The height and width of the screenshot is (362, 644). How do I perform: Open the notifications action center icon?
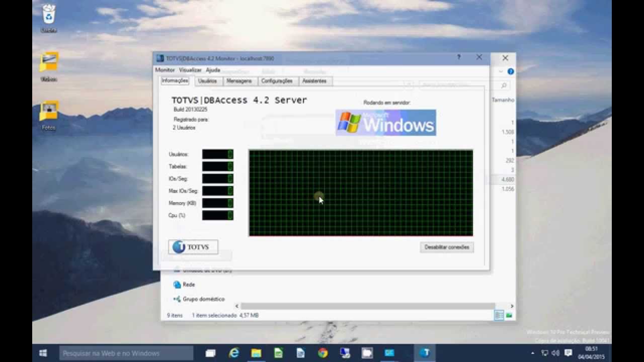568,353
